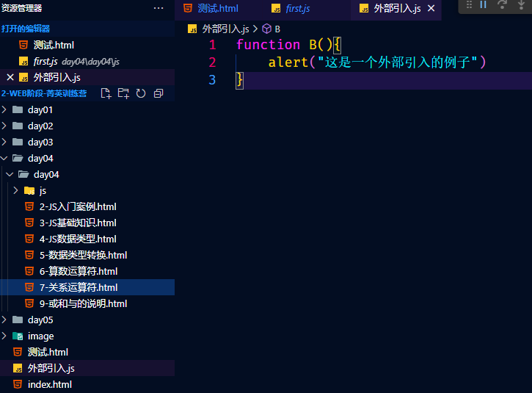This screenshot has width=532, height=393.
Task: Expand the day05 folder
Action: click(x=40, y=320)
